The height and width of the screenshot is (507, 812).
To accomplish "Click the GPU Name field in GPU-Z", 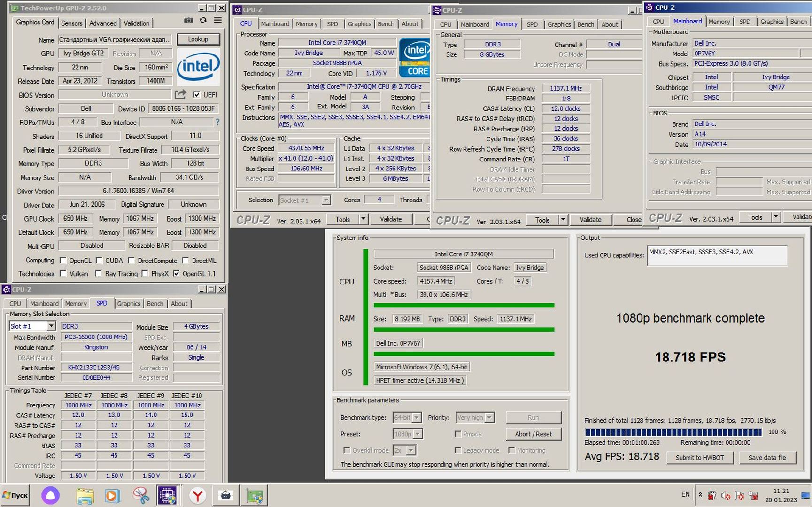I will click(115, 39).
